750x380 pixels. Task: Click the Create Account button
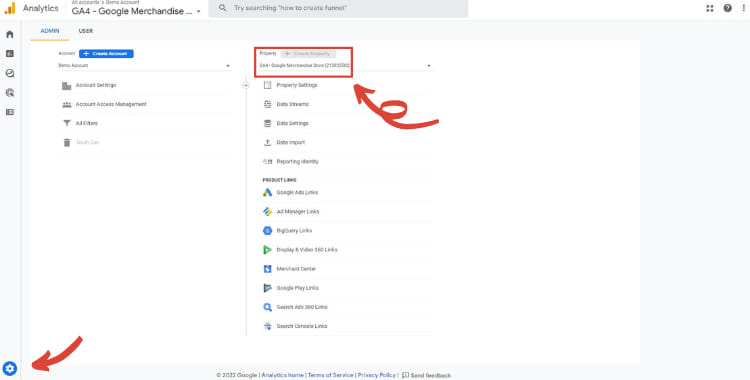[x=106, y=54]
